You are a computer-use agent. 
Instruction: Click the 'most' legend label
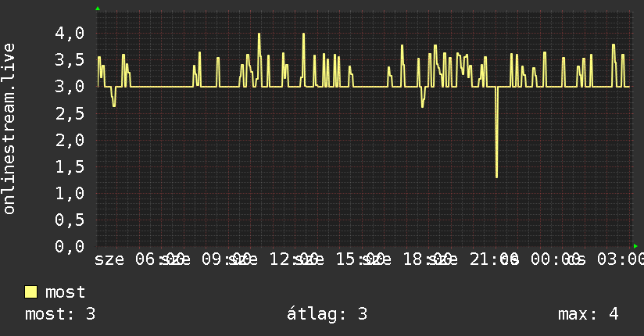point(65,292)
